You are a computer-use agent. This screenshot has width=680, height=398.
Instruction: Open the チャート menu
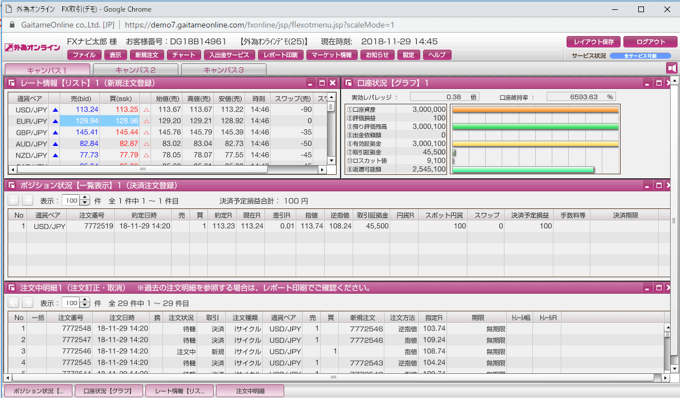(x=184, y=55)
